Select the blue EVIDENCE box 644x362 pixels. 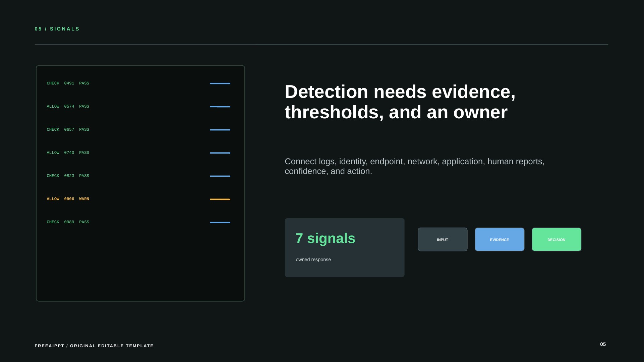tap(500, 239)
